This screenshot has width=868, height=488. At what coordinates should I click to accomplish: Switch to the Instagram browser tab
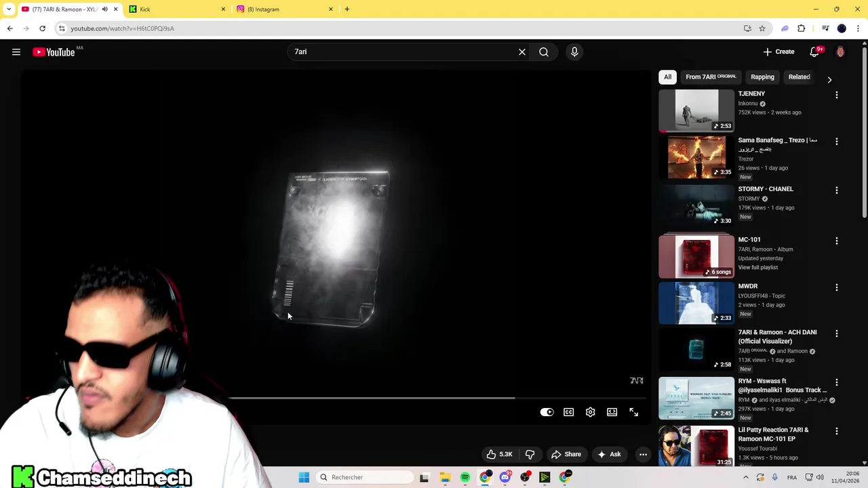[x=285, y=9]
